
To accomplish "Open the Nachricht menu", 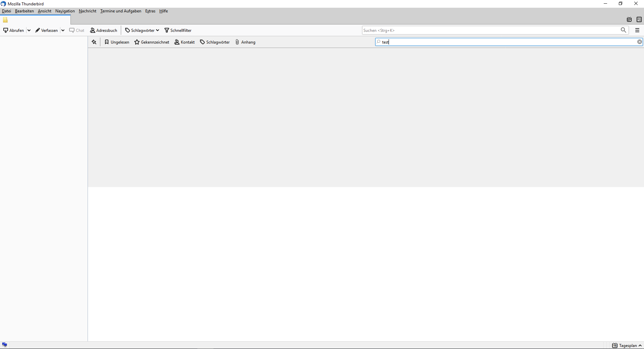I will [x=88, y=11].
